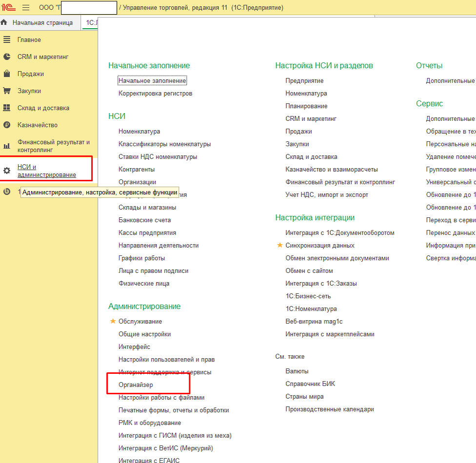Open Интеграция с ВетИС (Меркурий)
The width and height of the screenshot is (476, 463).
(166, 448)
